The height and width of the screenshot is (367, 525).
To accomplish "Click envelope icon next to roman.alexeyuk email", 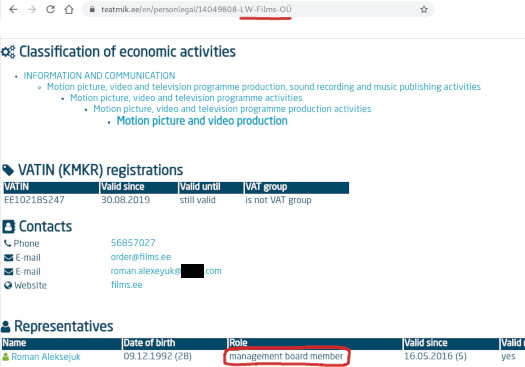I will 8,272.
